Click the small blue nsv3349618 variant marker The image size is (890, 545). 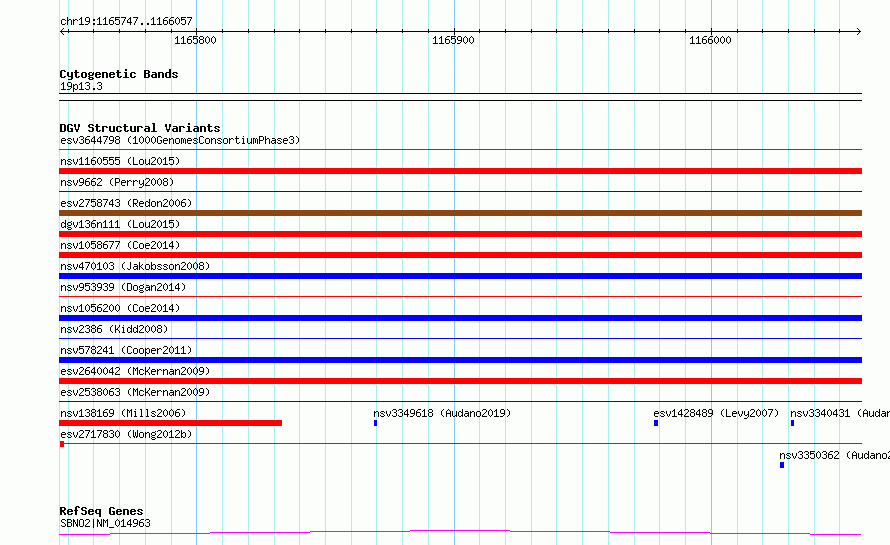tap(375, 423)
